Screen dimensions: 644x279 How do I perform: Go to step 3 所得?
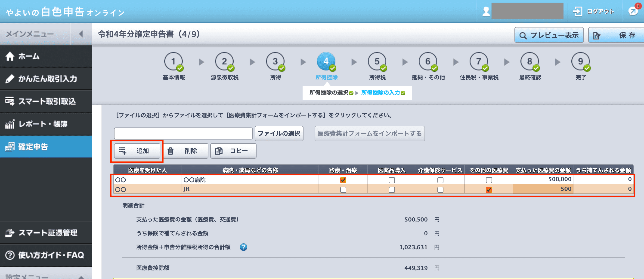(x=276, y=66)
